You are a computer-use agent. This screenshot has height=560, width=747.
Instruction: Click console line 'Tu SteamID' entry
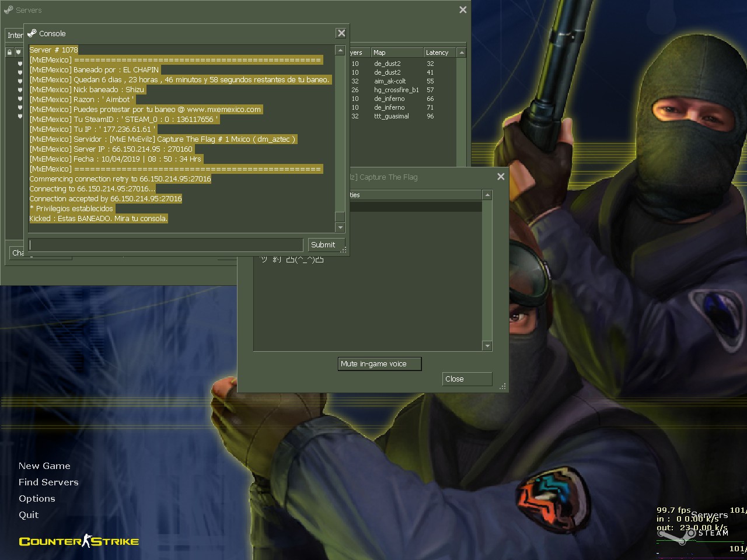click(x=124, y=120)
